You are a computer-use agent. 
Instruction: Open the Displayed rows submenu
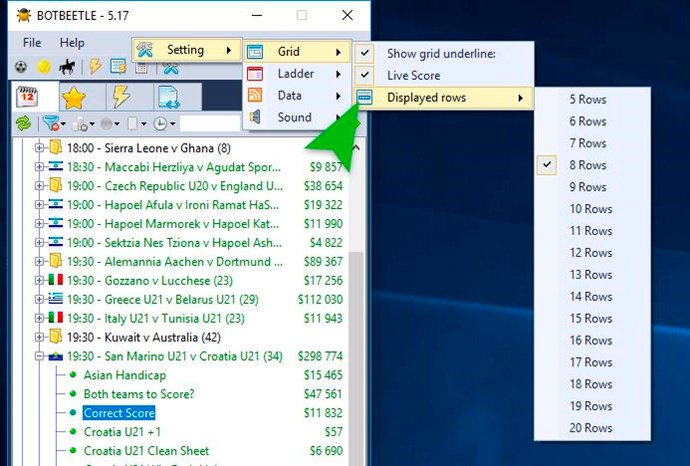pyautogui.click(x=444, y=98)
